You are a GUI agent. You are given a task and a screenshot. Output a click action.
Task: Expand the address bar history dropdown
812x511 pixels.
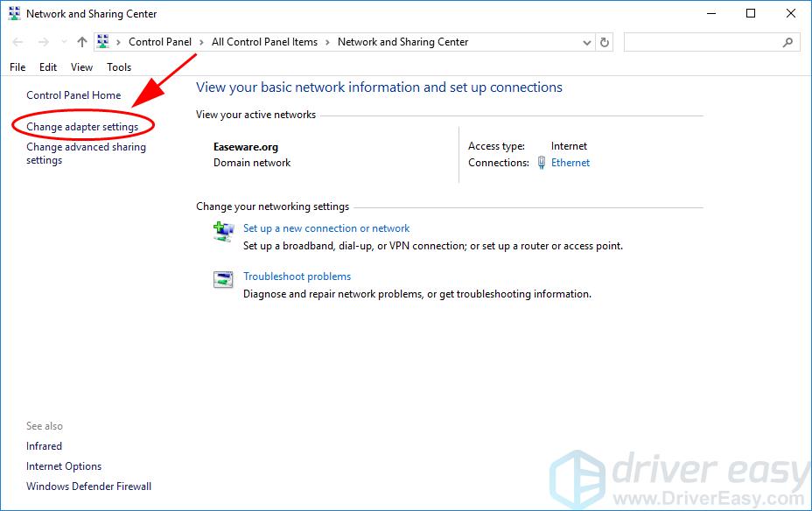coord(586,42)
